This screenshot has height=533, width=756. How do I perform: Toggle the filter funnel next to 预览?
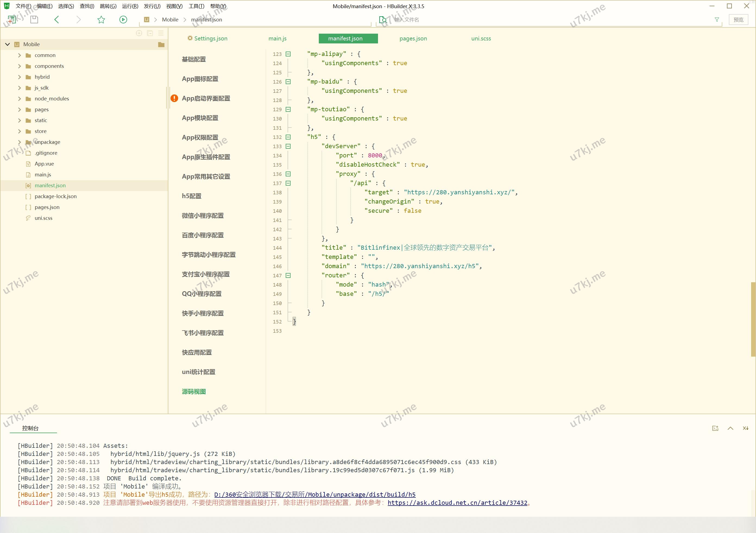click(x=717, y=20)
